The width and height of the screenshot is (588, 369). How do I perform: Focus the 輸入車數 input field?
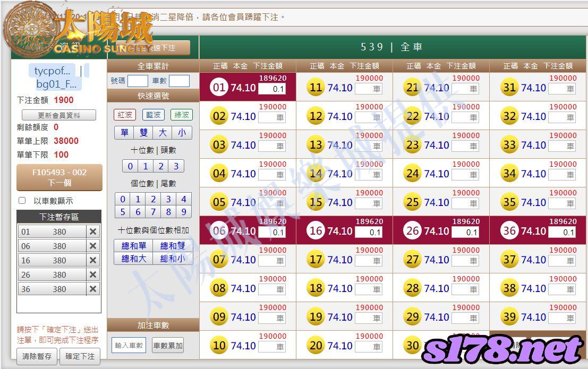pos(129,346)
